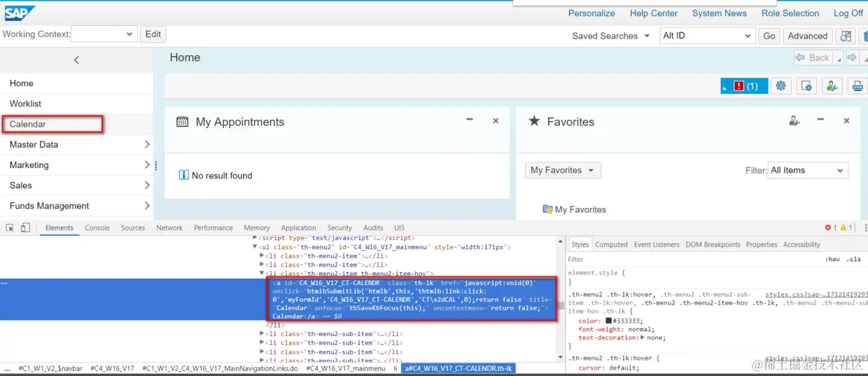Toggle the :hov element state button

(832, 259)
